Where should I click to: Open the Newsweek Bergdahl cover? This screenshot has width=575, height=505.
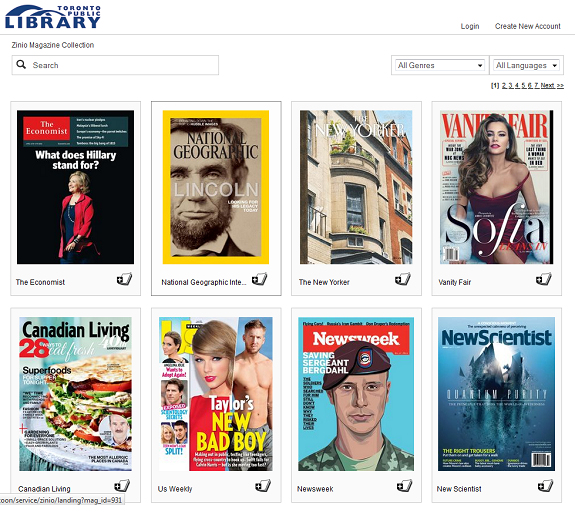(x=356, y=394)
